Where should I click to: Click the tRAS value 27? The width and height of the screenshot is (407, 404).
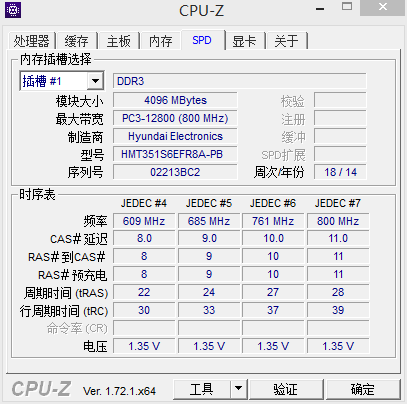273,292
